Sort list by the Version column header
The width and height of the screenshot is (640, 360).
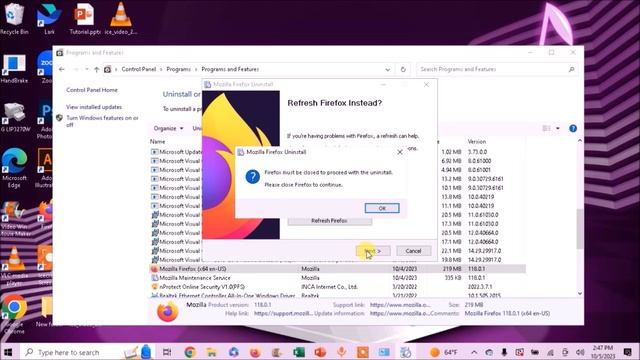point(477,142)
